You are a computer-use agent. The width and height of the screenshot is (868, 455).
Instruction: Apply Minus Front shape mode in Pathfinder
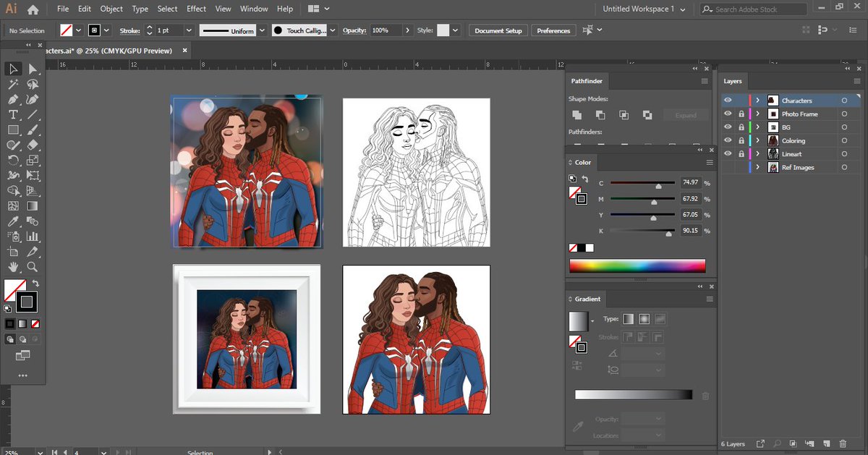600,114
